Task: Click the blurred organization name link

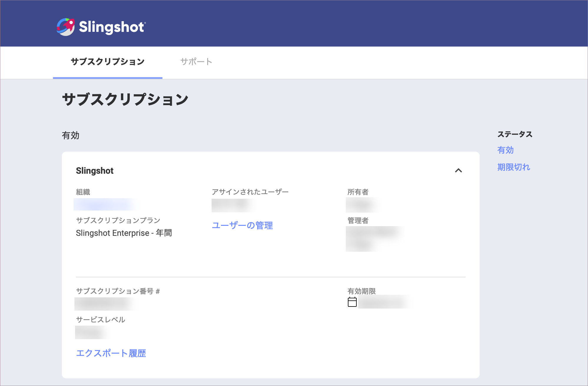Action: click(x=104, y=204)
